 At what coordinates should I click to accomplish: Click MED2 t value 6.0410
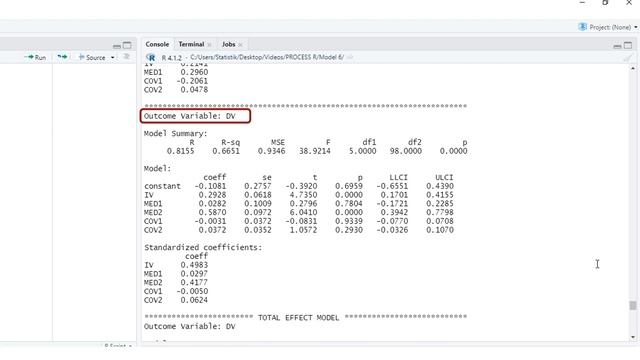point(303,212)
